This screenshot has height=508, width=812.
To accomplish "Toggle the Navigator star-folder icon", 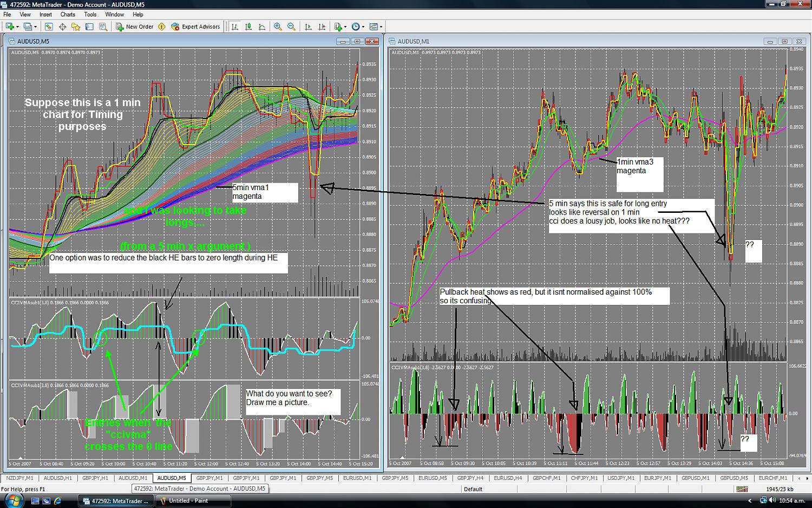I will point(76,27).
